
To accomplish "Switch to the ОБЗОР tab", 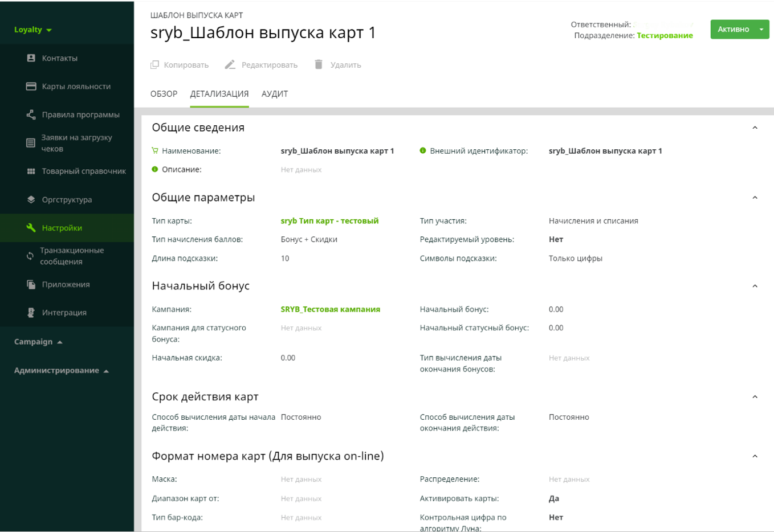I will point(164,94).
